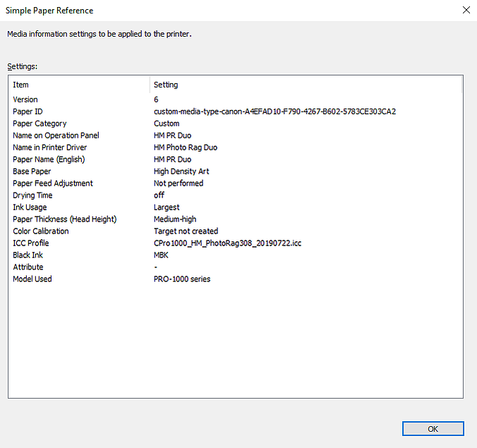The height and width of the screenshot is (448, 477).
Task: Click the Not performed value
Action: [179, 183]
